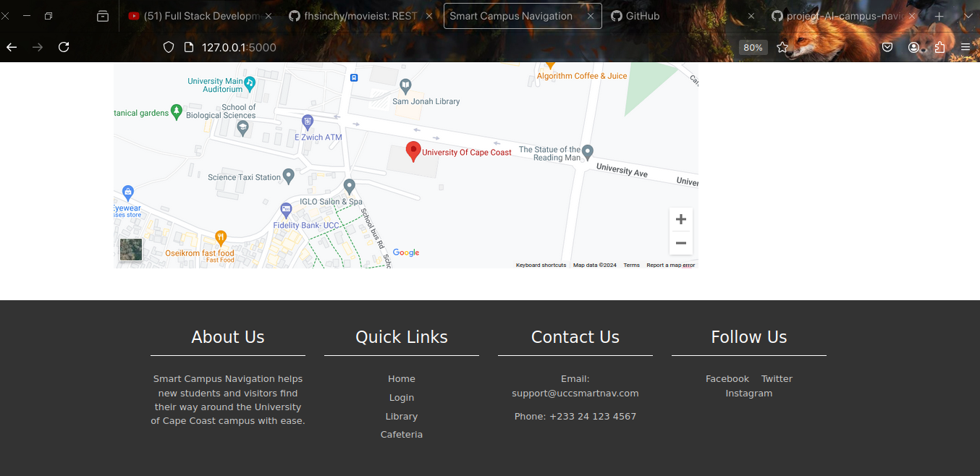Open the Library quick link

pyautogui.click(x=402, y=417)
